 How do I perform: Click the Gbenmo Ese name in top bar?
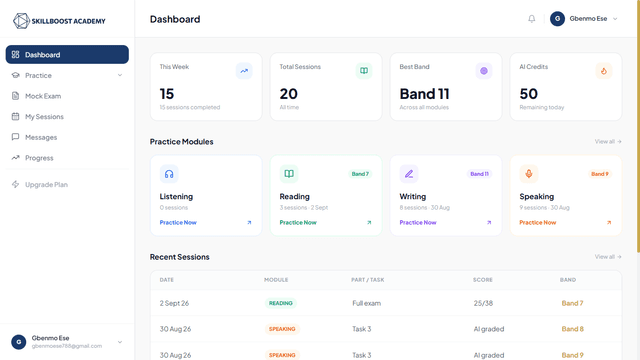(x=588, y=19)
